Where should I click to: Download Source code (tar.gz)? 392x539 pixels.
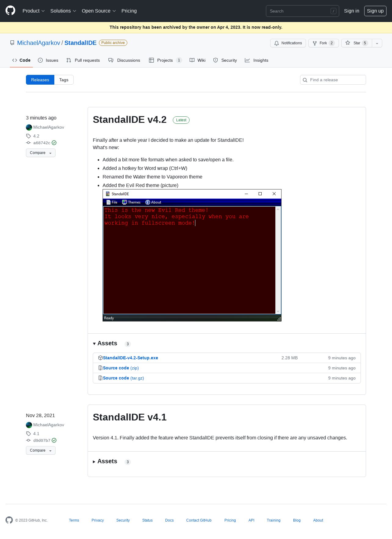(123, 378)
